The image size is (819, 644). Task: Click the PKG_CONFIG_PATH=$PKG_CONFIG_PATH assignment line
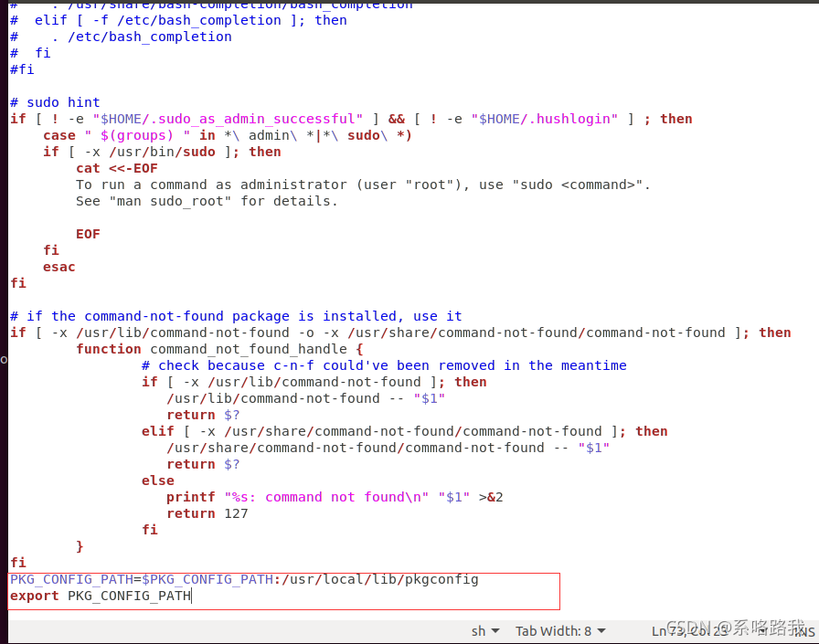coord(244,579)
